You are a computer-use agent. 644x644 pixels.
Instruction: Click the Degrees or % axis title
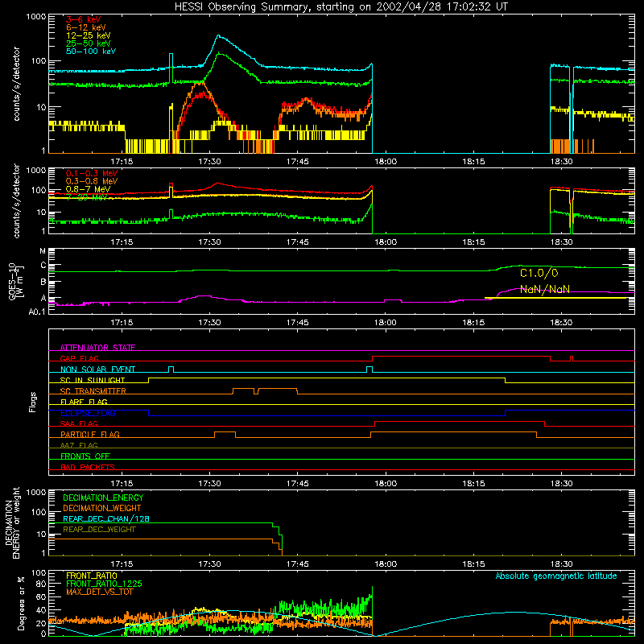coord(22,603)
